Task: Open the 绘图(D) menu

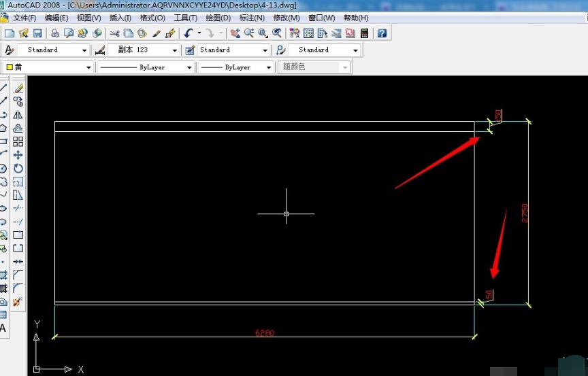Action: pos(218,18)
